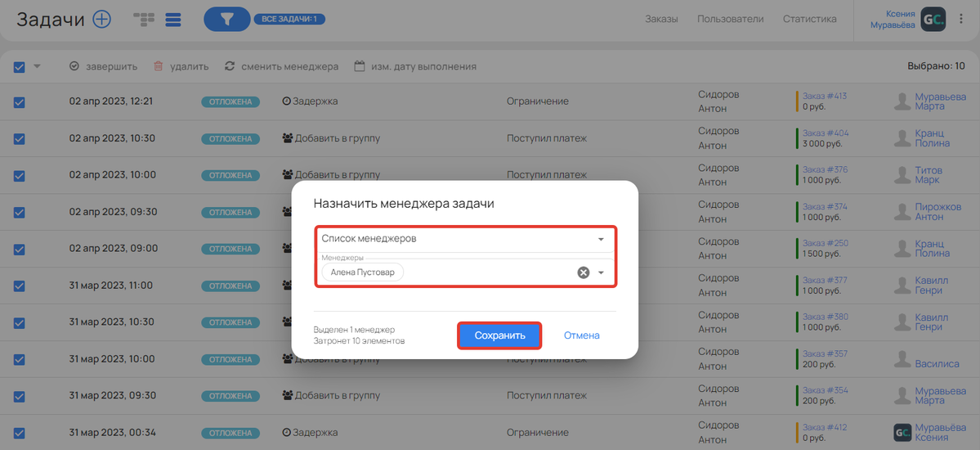
Task: Click the Задачи page title
Action: (51, 20)
